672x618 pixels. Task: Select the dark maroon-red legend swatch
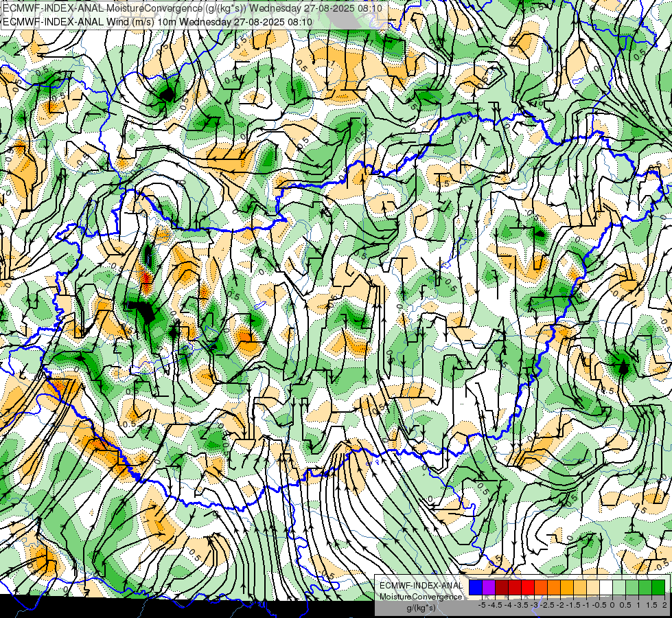click(x=502, y=588)
